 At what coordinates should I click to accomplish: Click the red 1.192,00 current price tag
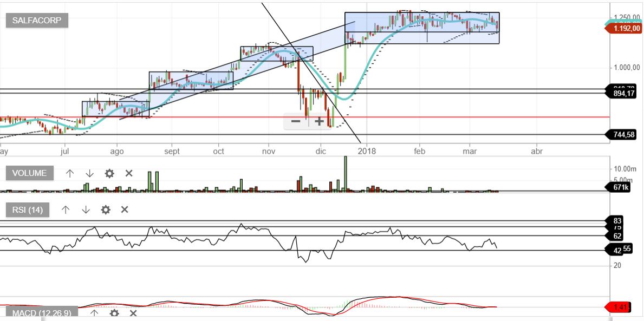(x=624, y=29)
